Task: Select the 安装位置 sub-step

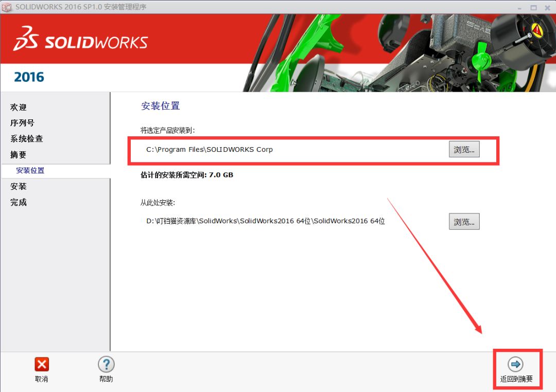Action: [30, 170]
